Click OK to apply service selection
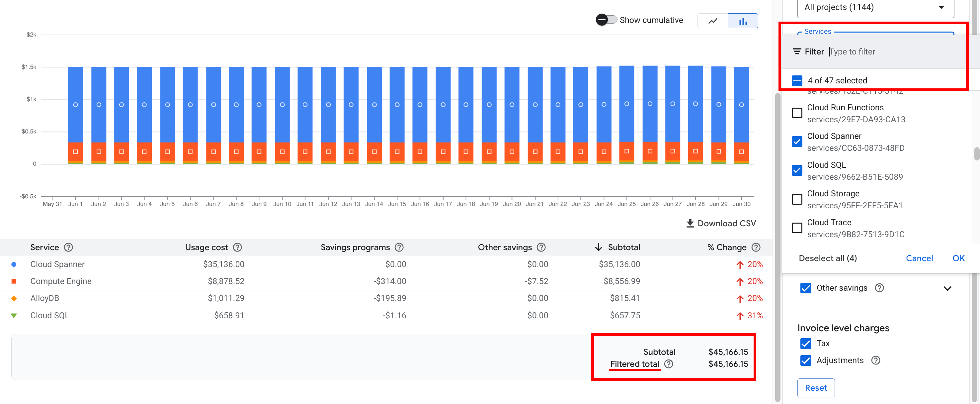This screenshot has width=980, height=404. tap(958, 258)
